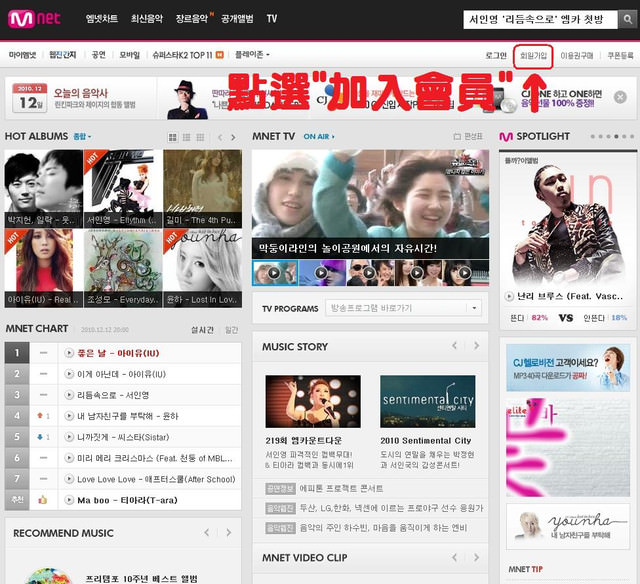Open 슈퍼스타K2 TOP 11 link
The width and height of the screenshot is (640, 584).
[x=182, y=55]
